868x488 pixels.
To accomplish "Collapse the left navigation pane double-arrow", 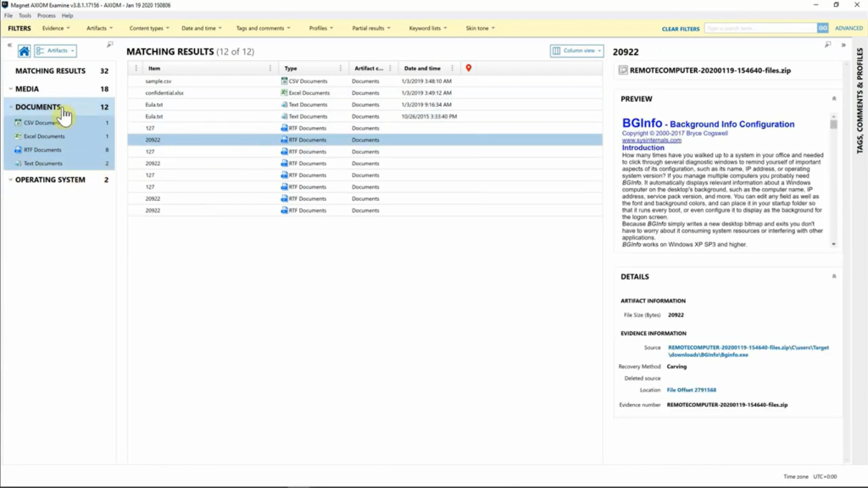I will (9, 45).
